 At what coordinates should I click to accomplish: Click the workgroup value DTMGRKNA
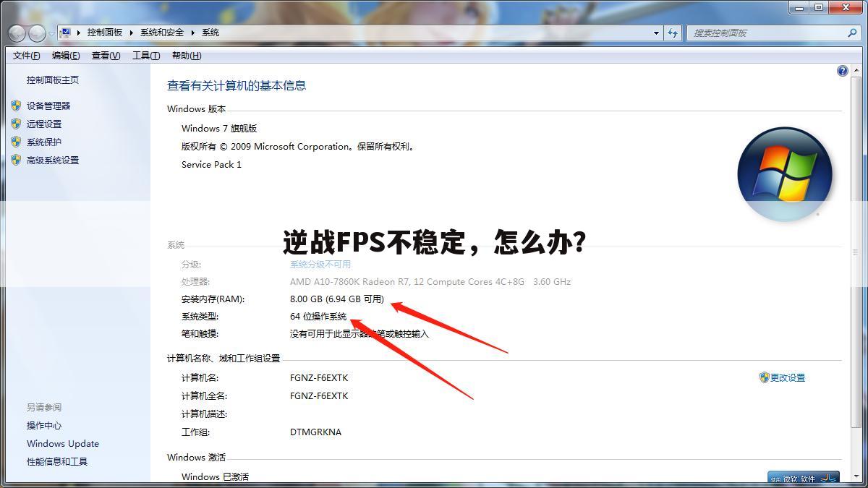coord(315,432)
